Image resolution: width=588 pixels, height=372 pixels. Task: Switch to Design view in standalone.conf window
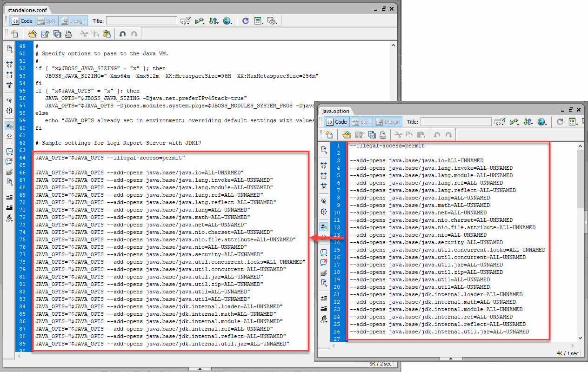pos(73,21)
